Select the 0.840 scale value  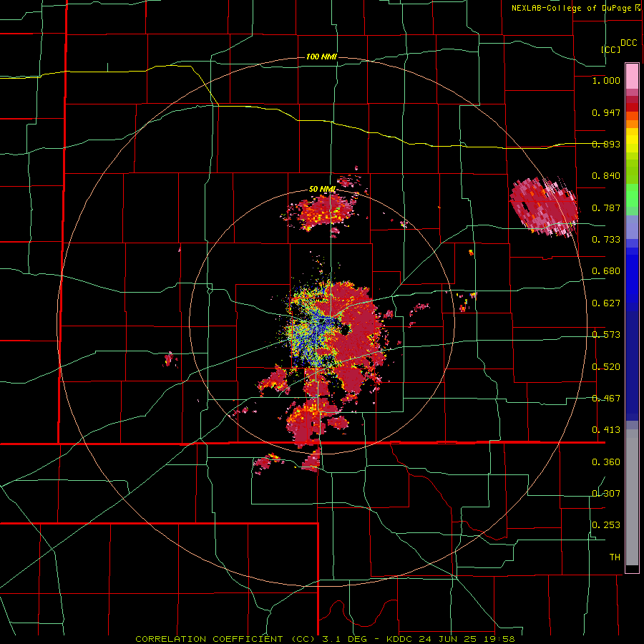pos(606,176)
